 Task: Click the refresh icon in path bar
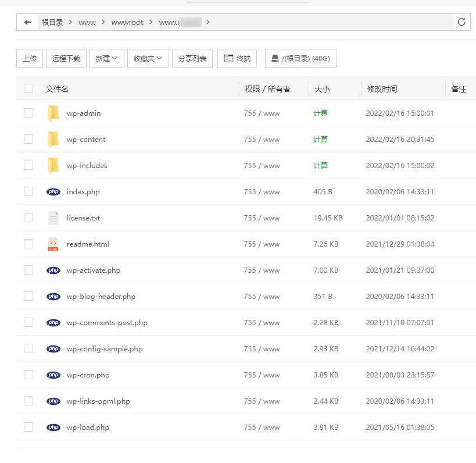461,22
